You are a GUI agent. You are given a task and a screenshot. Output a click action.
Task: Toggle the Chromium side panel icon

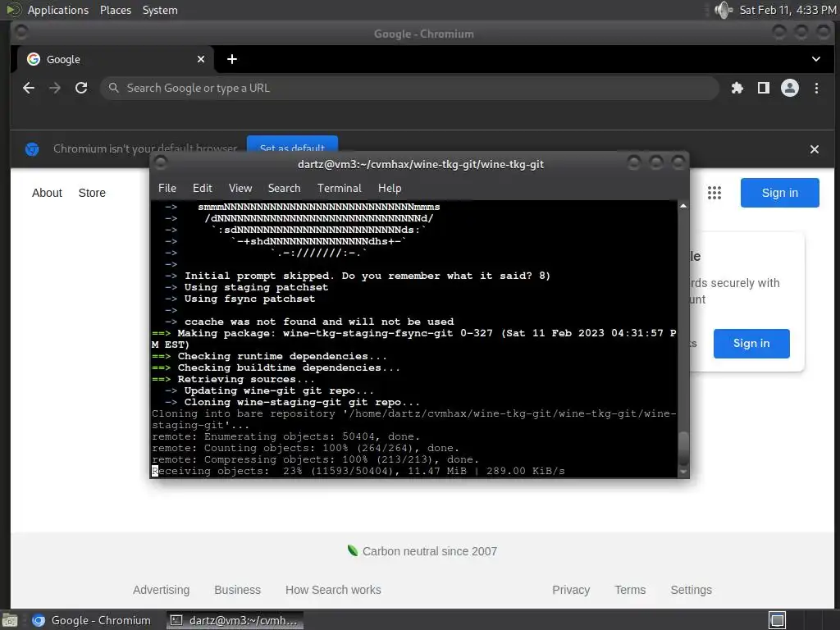(x=764, y=88)
